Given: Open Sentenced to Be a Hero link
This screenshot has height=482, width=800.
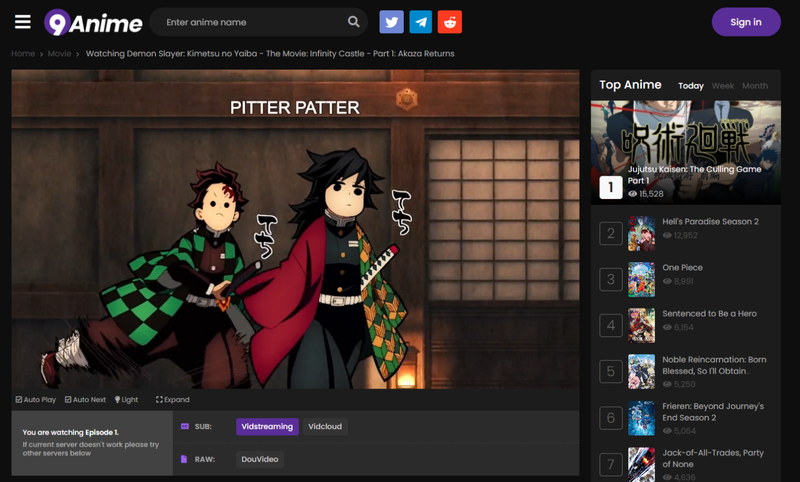Looking at the screenshot, I should [x=709, y=313].
